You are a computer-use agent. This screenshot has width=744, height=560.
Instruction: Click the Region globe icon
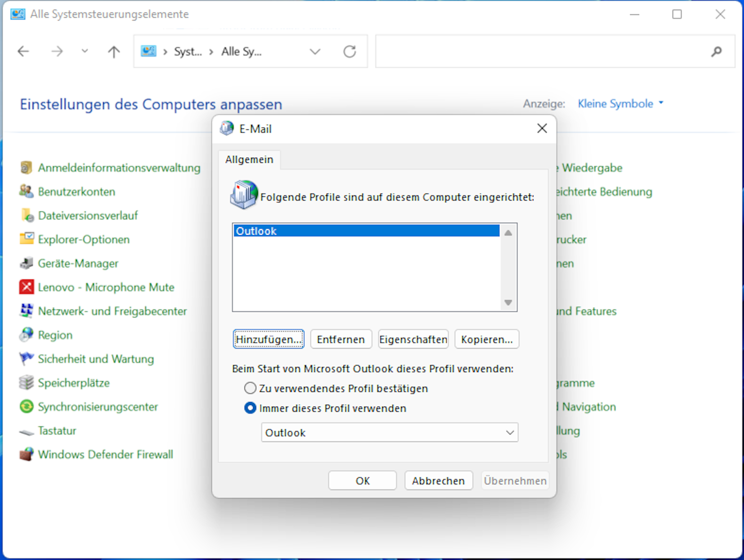26,335
